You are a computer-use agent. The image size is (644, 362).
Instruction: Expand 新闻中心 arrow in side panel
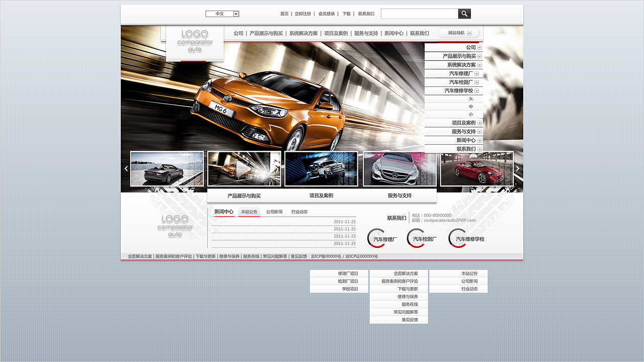pos(479,140)
